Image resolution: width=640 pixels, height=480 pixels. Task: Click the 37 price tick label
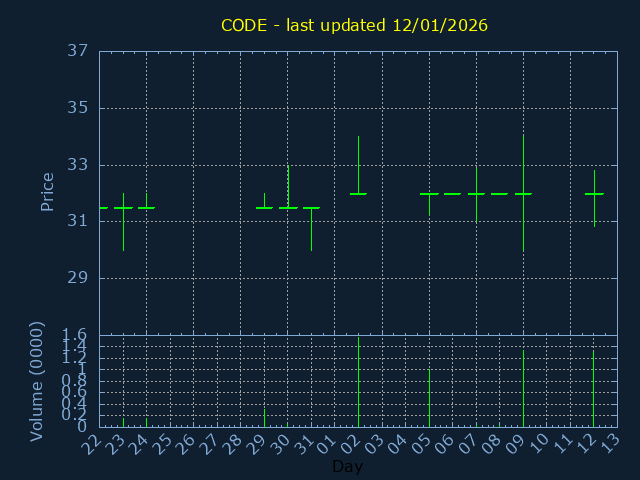[x=79, y=51]
